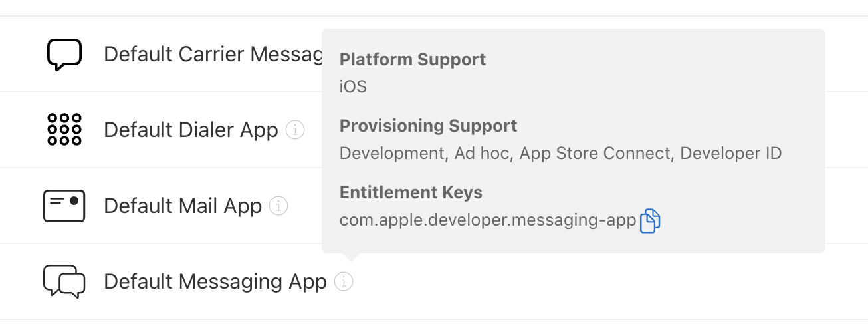
Task: Click the com.apple.developer.messaging-app key text
Action: tap(488, 220)
